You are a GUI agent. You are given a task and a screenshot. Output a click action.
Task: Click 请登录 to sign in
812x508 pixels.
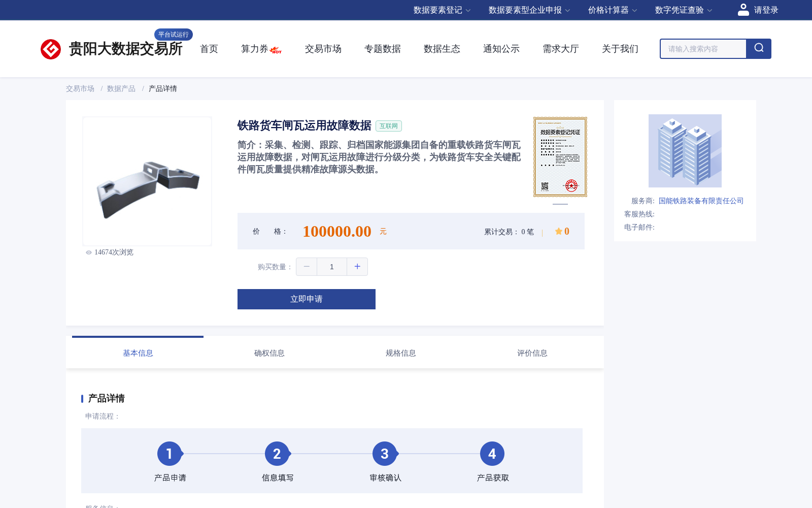click(766, 10)
